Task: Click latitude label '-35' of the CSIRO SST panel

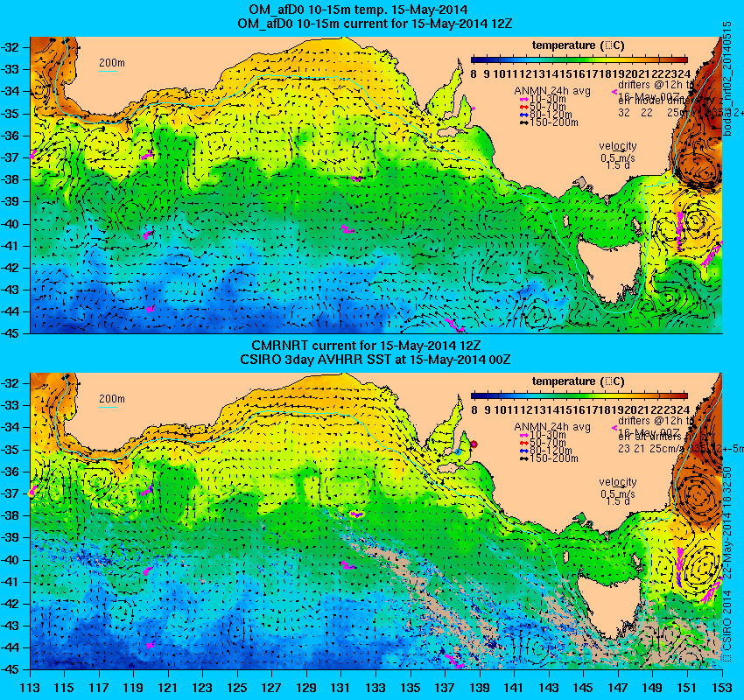Action: pos(10,450)
